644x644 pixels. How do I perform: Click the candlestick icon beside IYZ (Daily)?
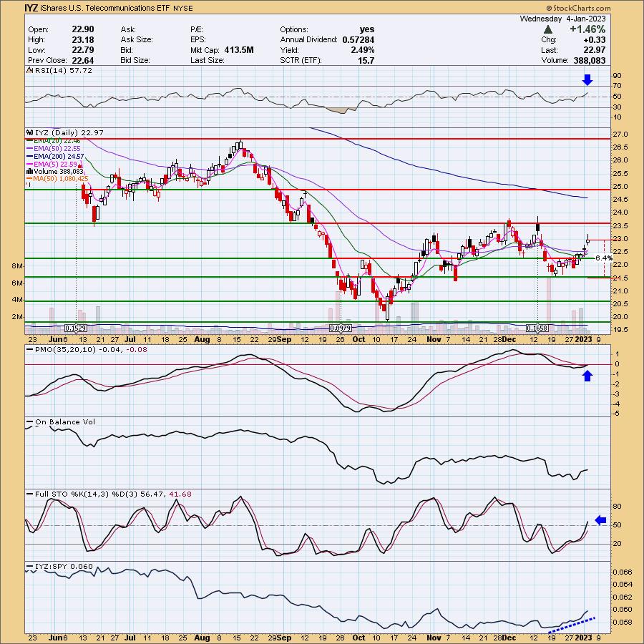pos(29,132)
